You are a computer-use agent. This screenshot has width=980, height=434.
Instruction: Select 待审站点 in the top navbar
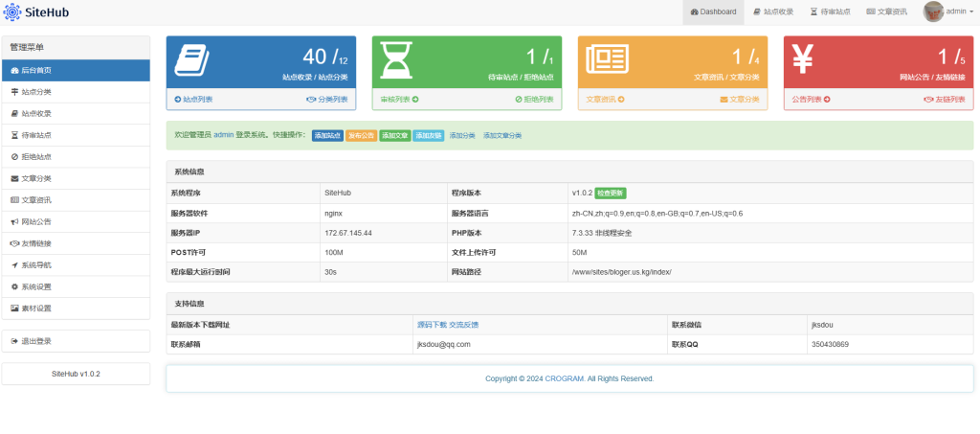pos(830,11)
